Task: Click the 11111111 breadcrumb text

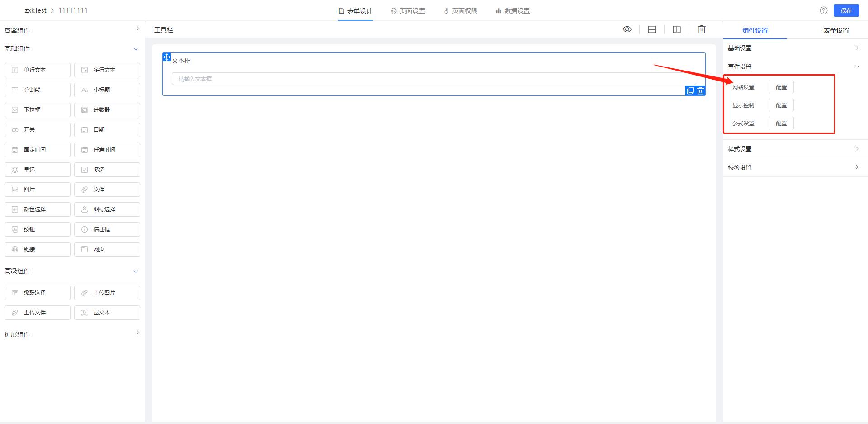Action: click(x=73, y=10)
